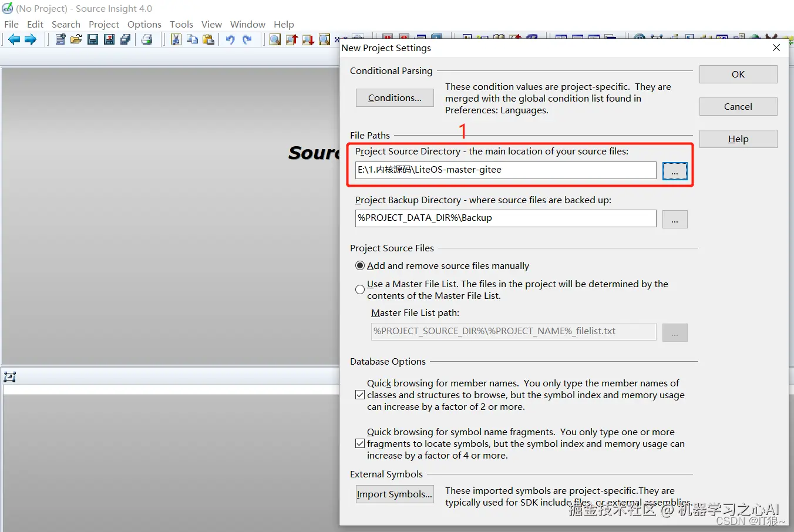Open the Search menu
The image size is (794, 532).
66,24
